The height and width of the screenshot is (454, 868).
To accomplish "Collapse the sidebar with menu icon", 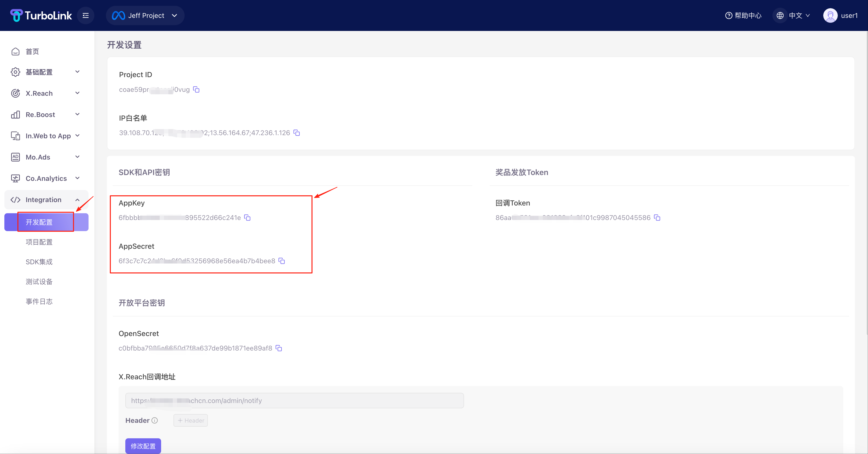I will [x=86, y=15].
